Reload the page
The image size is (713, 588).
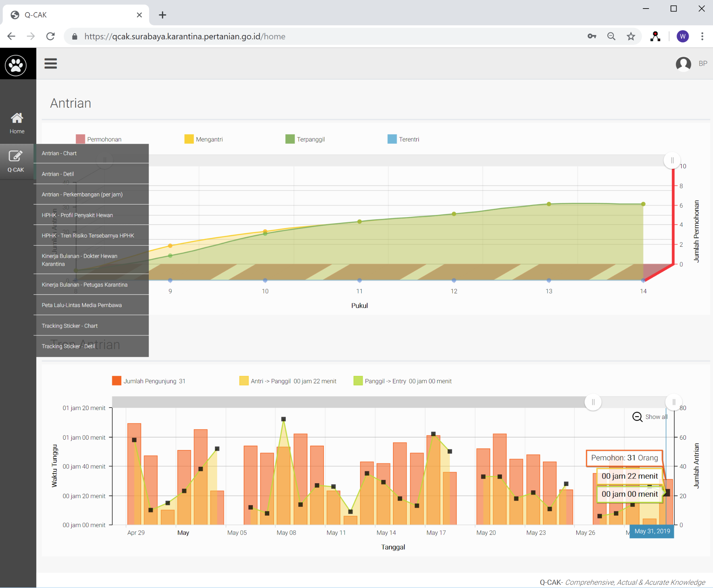[x=50, y=36]
